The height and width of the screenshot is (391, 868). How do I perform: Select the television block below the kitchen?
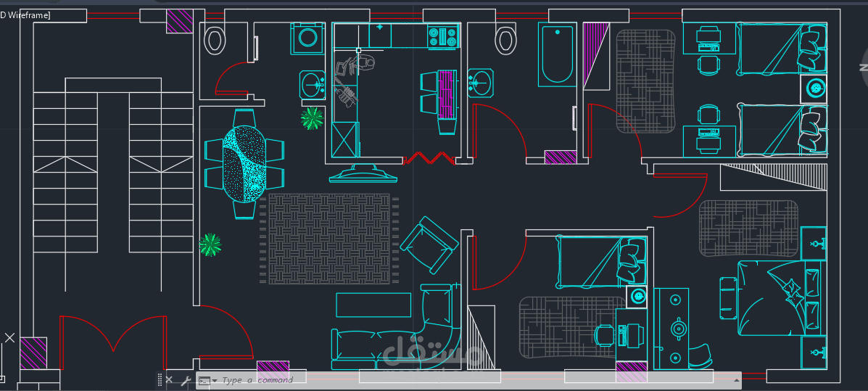tap(363, 172)
